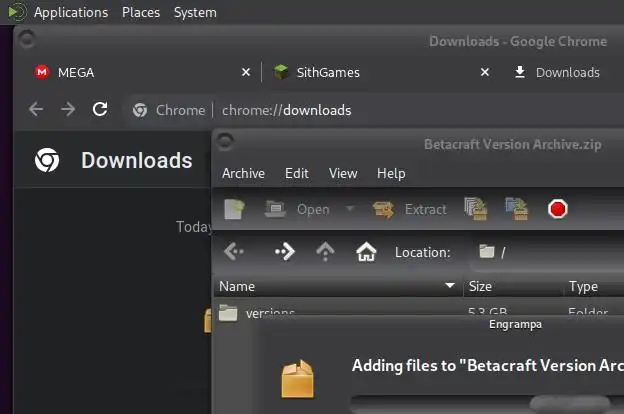The height and width of the screenshot is (414, 624).
Task: Sort archive list by Type column
Action: click(594, 286)
